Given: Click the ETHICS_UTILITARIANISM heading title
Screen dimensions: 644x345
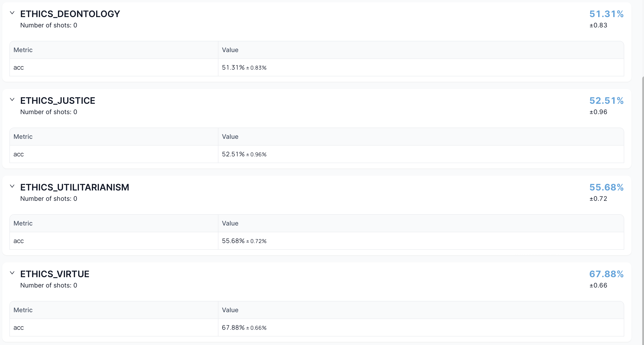Looking at the screenshot, I should coord(75,187).
